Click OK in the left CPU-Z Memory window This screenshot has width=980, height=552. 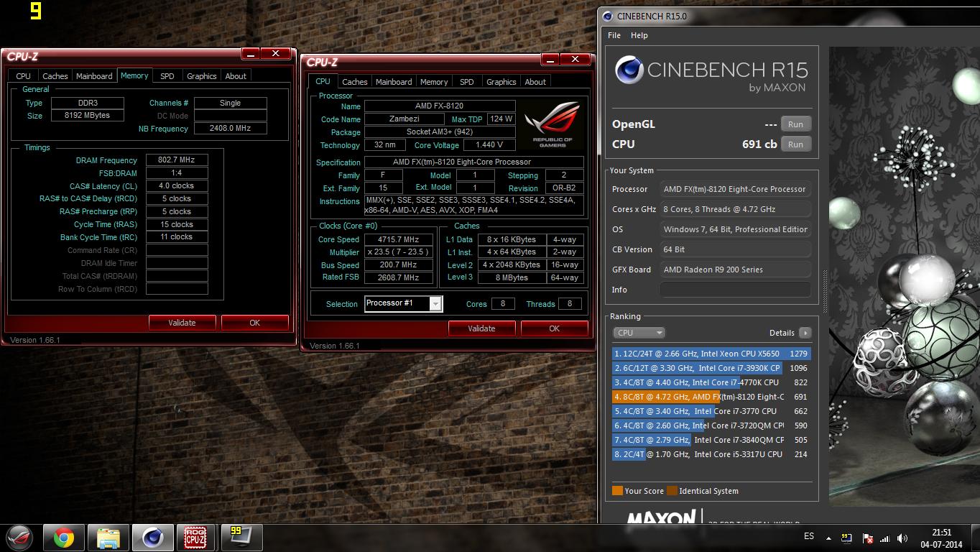(x=254, y=323)
